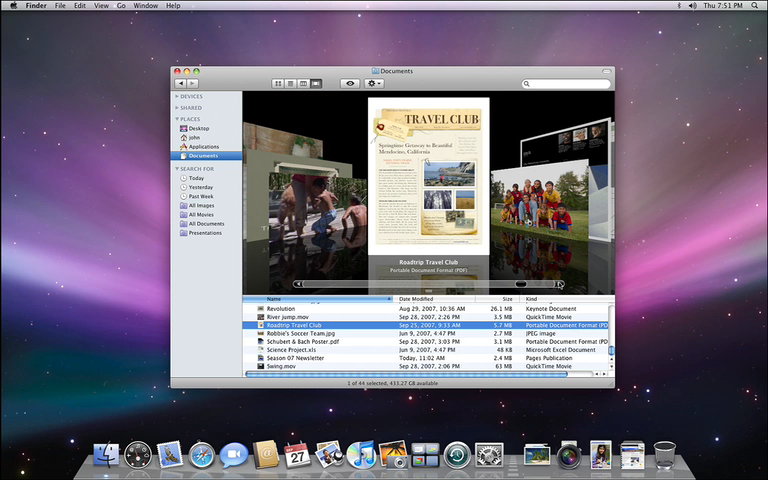768x480 pixels.
Task: Expand the DEVICES sidebar section
Action: click(x=177, y=96)
